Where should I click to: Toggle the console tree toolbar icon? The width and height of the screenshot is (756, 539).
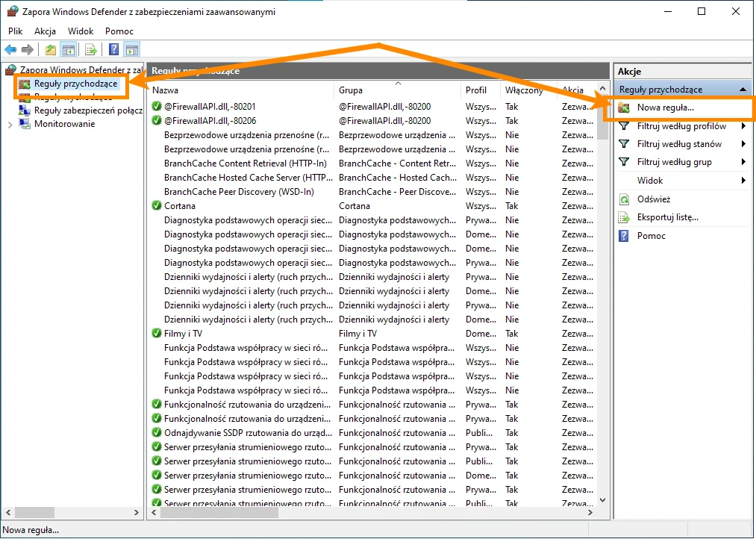click(69, 50)
